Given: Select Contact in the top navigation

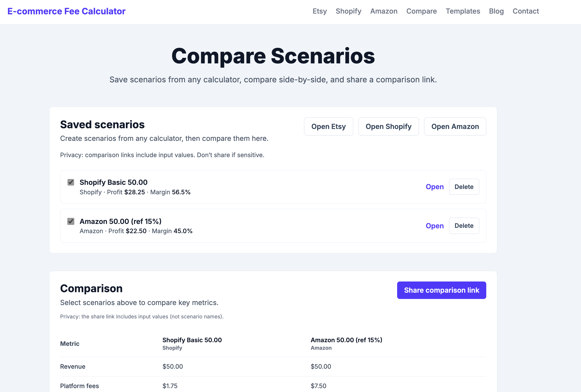Looking at the screenshot, I should point(526,11).
